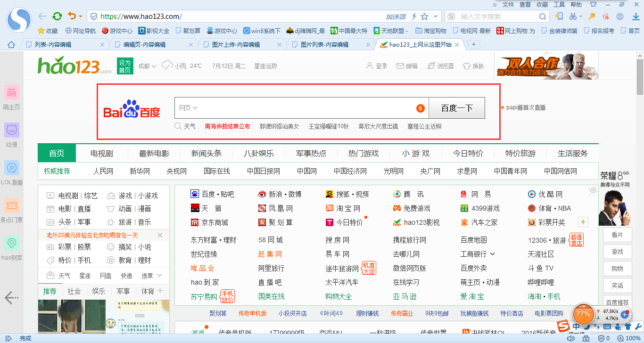Open bookmarks overflow double chevron
Screen dimensions: 644x343
[x=495, y=4]
